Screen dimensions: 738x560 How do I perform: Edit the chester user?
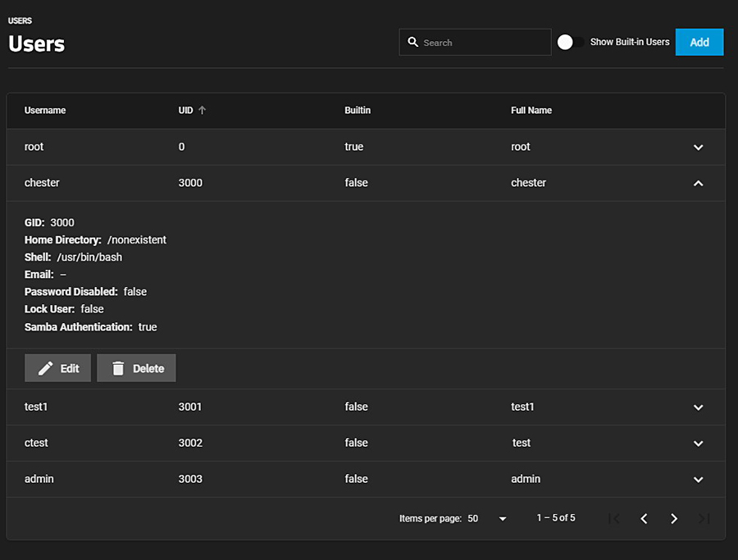coord(58,368)
